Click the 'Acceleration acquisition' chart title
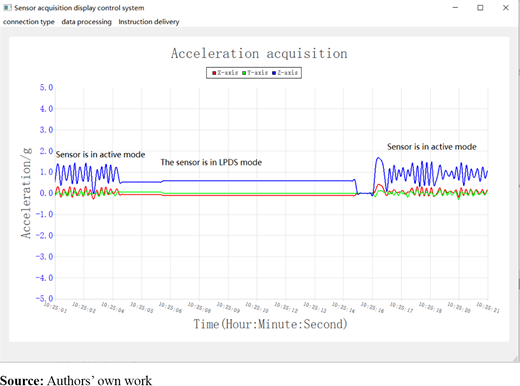520x386 pixels. [259, 53]
